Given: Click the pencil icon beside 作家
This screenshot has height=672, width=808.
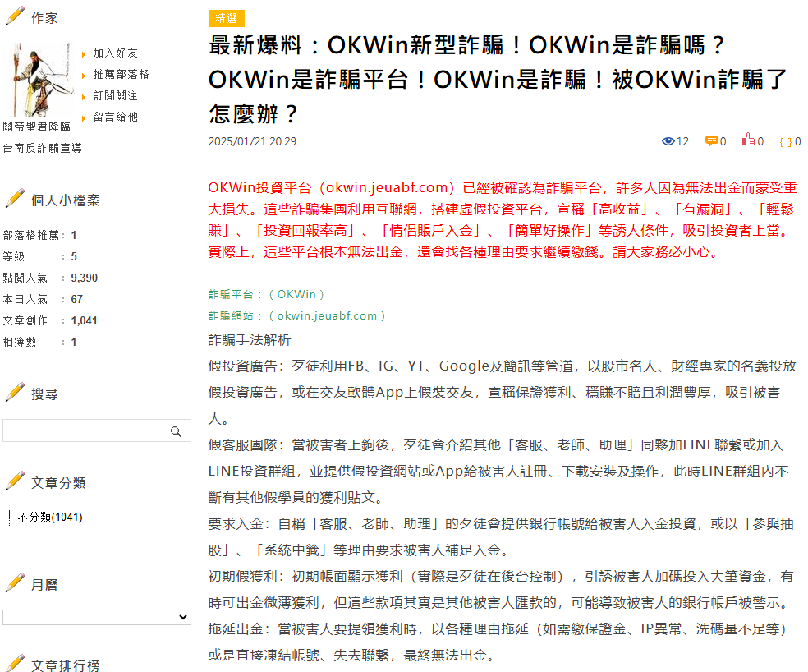Looking at the screenshot, I should 15,16.
